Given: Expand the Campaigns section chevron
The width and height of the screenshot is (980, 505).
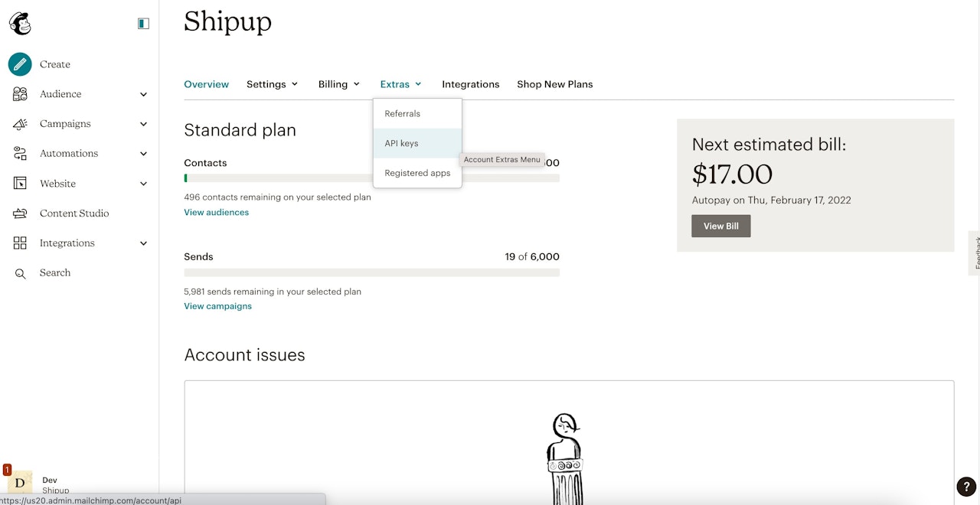Looking at the screenshot, I should 143,124.
